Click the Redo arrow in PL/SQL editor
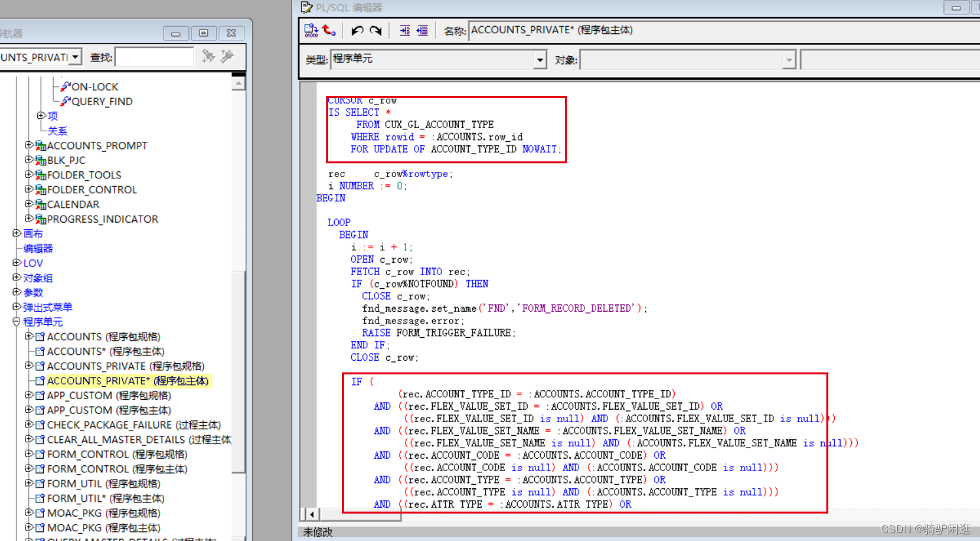Image resolution: width=980 pixels, height=541 pixels. tap(375, 31)
